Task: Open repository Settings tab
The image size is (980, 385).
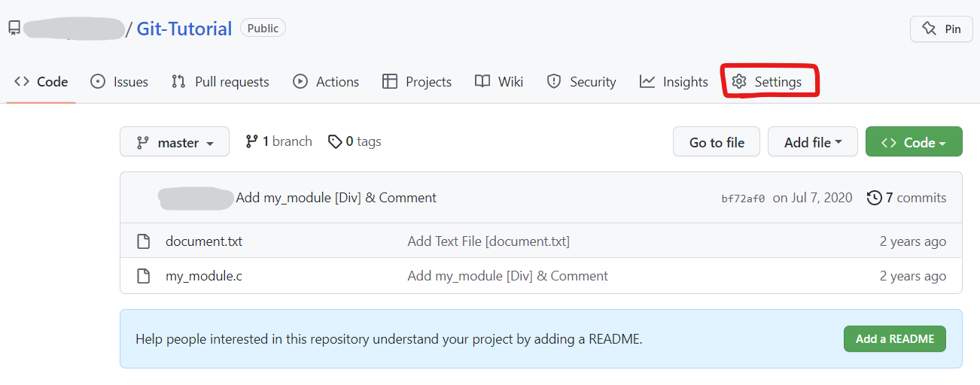Action: coord(767,81)
